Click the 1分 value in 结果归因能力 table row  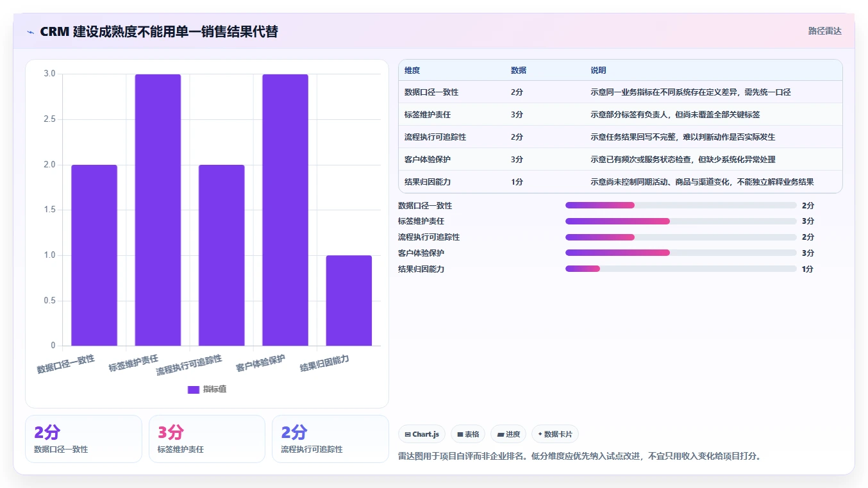517,182
